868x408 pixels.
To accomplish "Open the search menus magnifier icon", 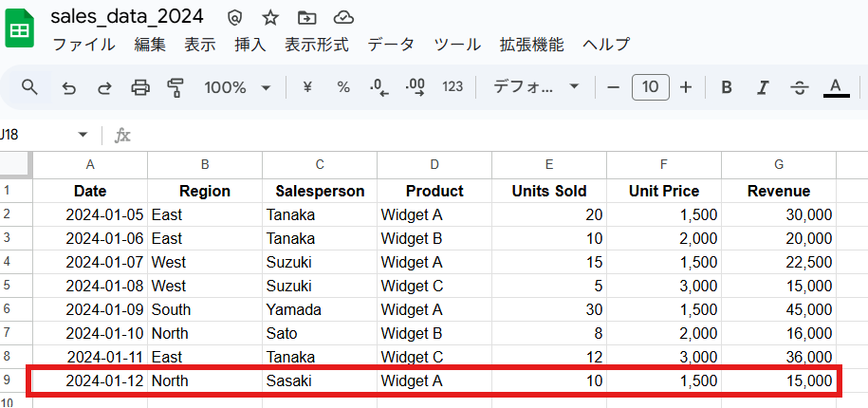I will (x=29, y=87).
